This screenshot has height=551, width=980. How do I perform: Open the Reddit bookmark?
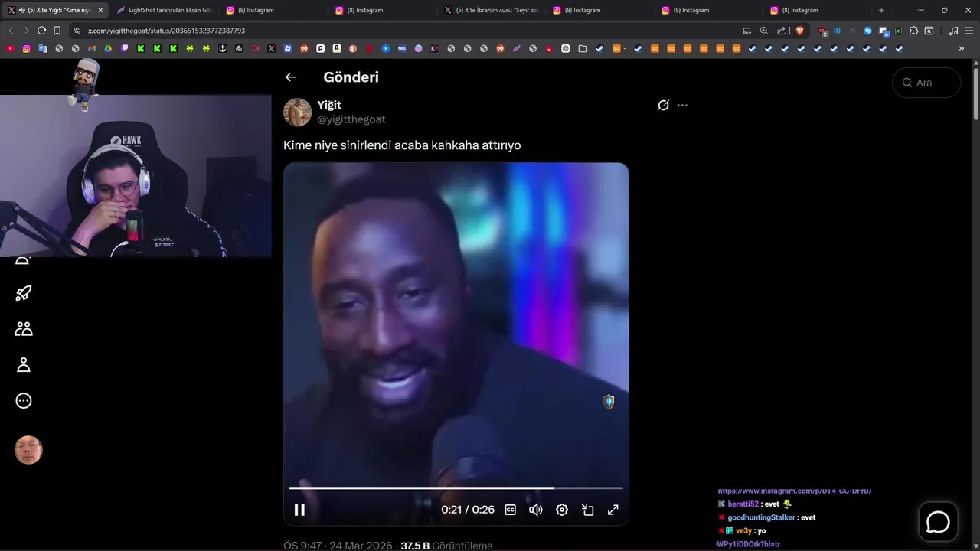point(304,48)
